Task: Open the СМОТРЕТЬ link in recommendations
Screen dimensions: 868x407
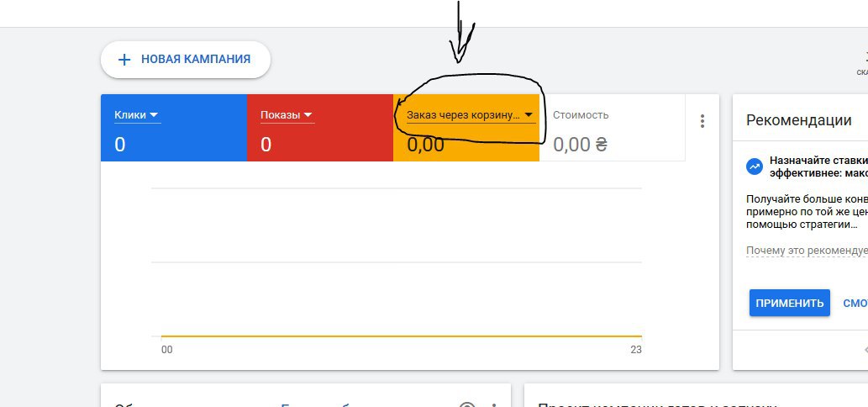Action: coord(855,303)
